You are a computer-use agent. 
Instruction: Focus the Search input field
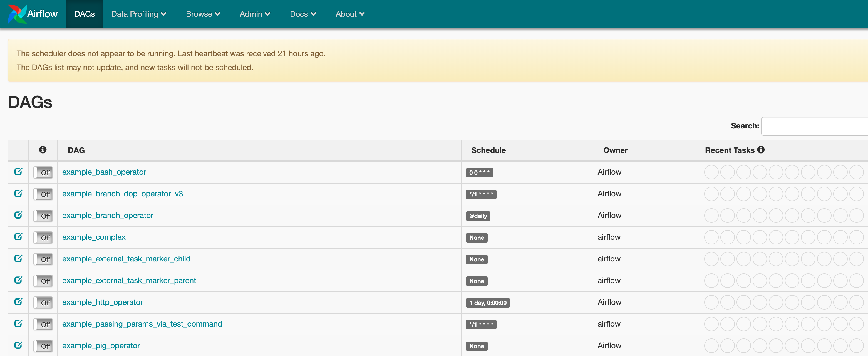(815, 126)
